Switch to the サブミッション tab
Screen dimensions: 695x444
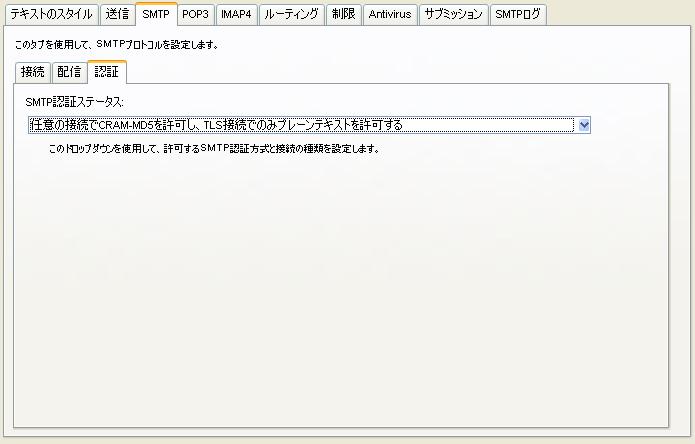click(453, 14)
